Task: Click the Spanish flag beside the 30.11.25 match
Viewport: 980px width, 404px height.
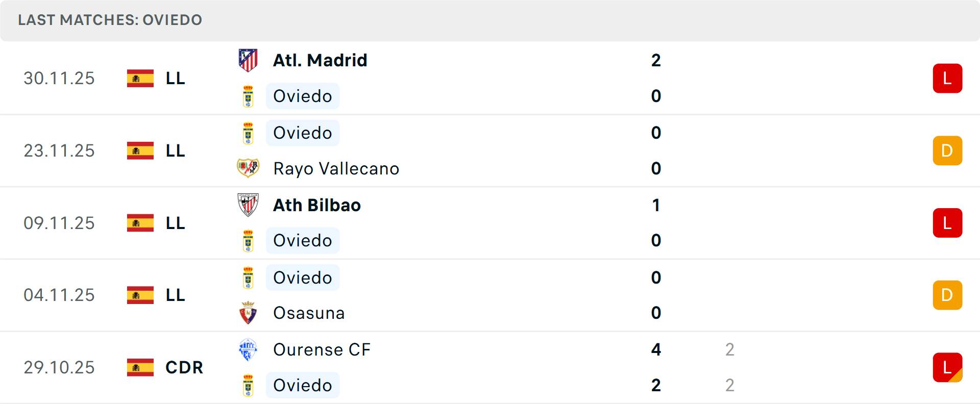Action: click(x=140, y=78)
